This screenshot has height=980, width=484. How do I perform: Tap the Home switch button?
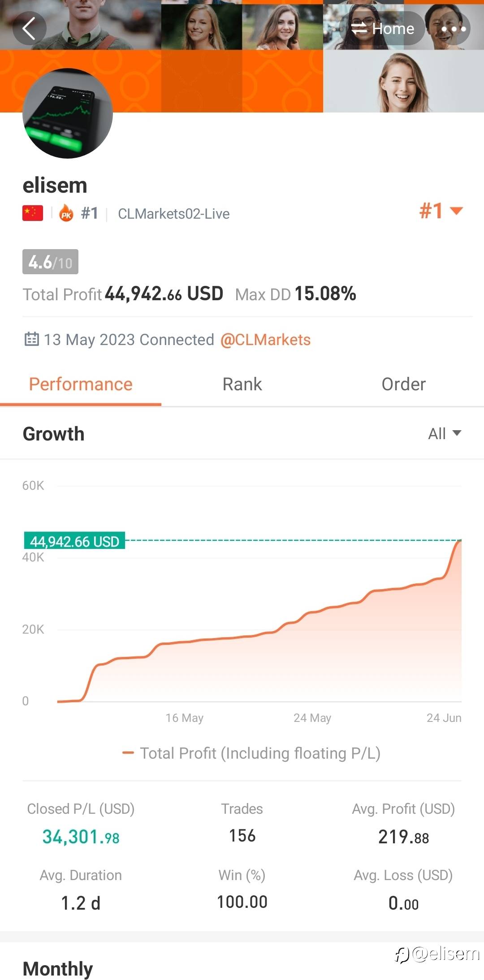382,29
